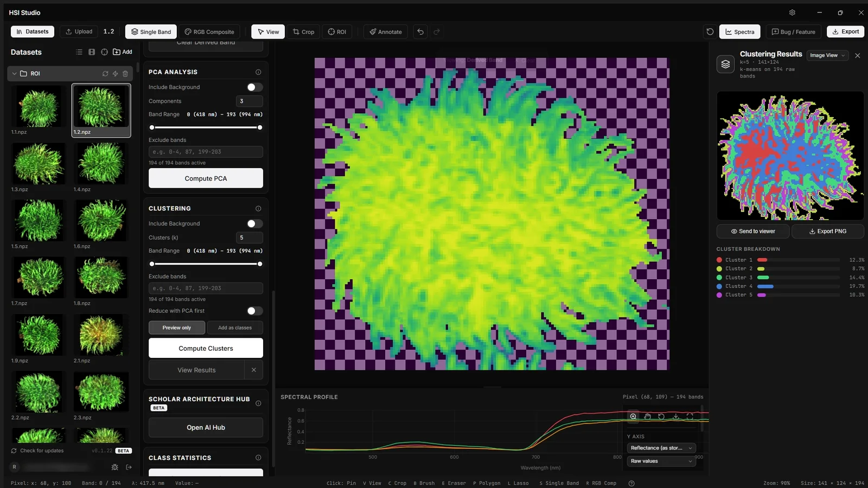This screenshot has width=868, height=488.
Task: Click Compute Clusters
Action: (206, 348)
